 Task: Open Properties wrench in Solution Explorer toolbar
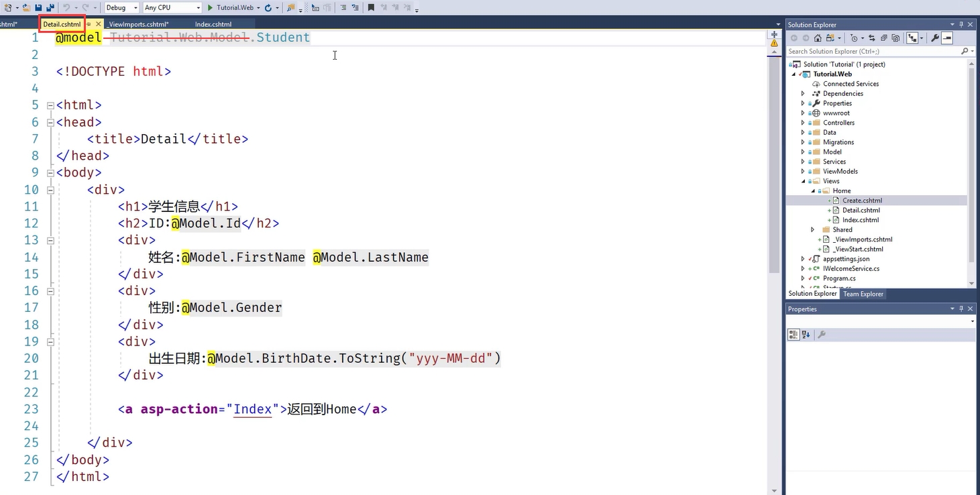934,38
